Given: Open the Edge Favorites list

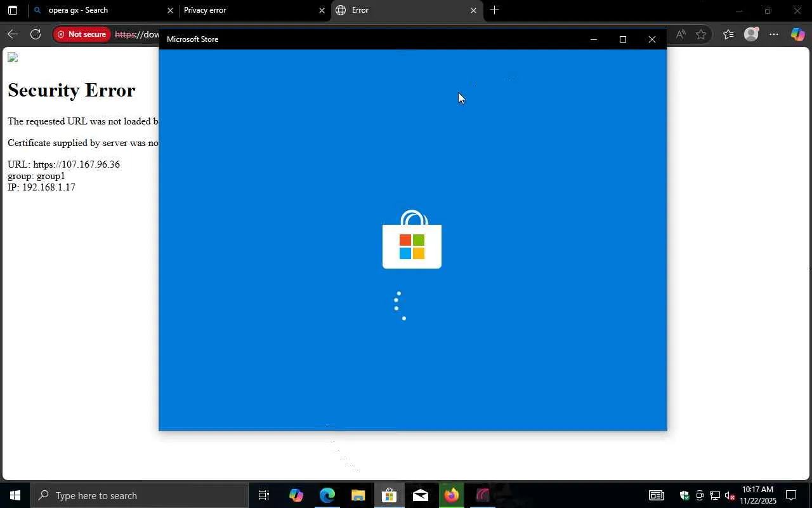Looking at the screenshot, I should click(728, 34).
